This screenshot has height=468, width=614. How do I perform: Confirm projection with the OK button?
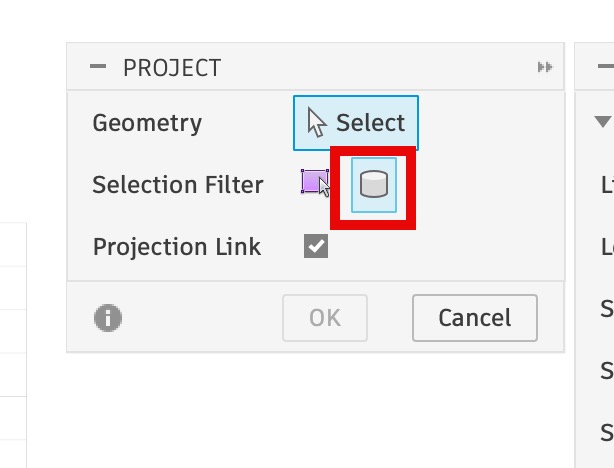click(x=325, y=318)
